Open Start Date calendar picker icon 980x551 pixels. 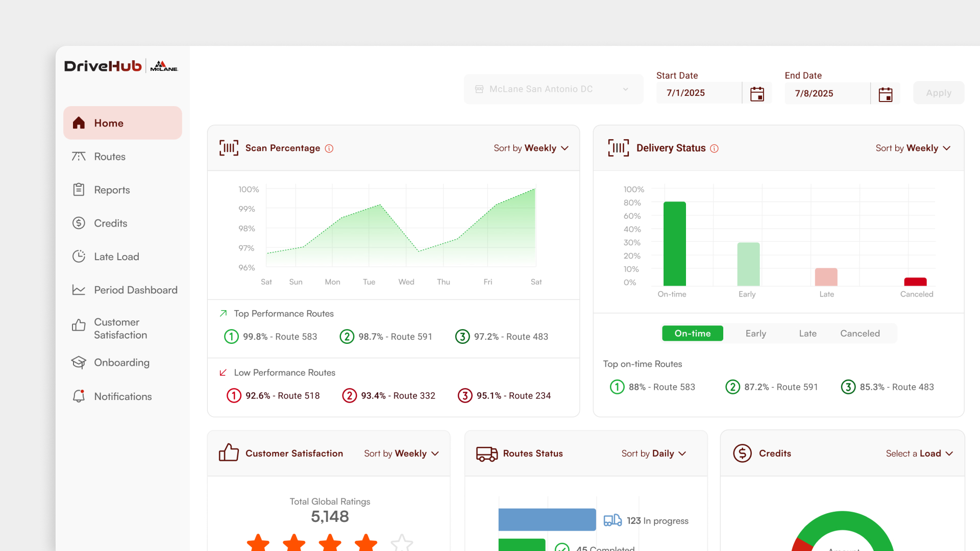point(757,93)
